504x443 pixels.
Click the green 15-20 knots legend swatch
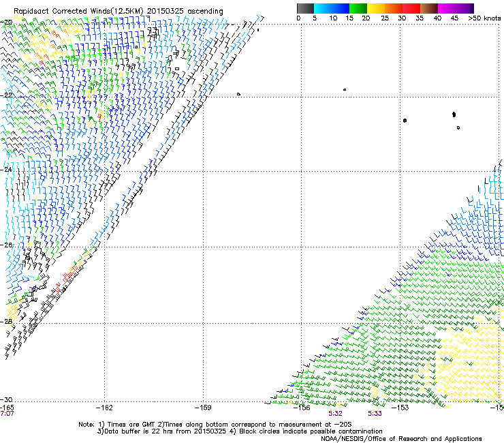pyautogui.click(x=358, y=8)
